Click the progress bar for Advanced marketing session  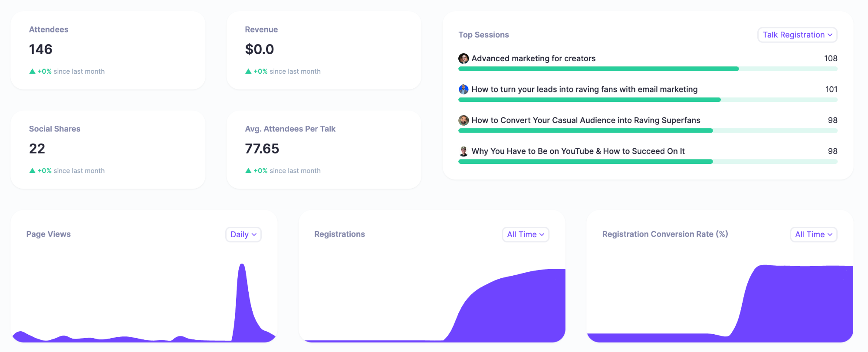click(648, 69)
